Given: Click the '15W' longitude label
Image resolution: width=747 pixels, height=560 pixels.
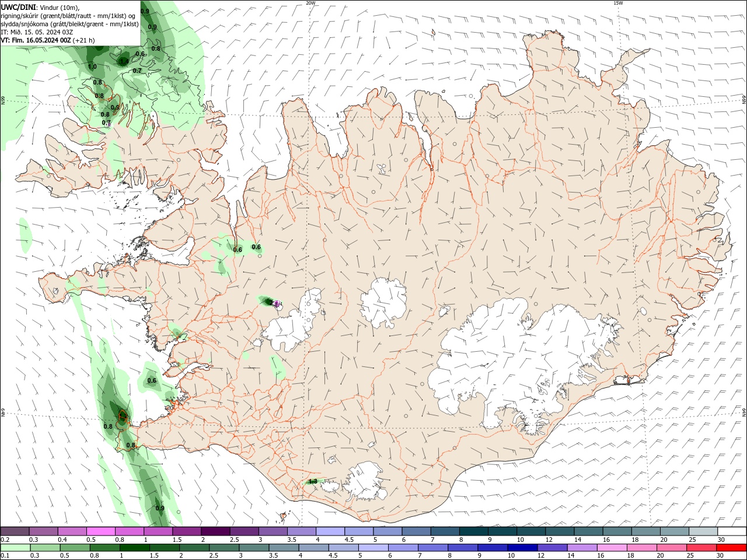Looking at the screenshot, I should coord(618,3).
